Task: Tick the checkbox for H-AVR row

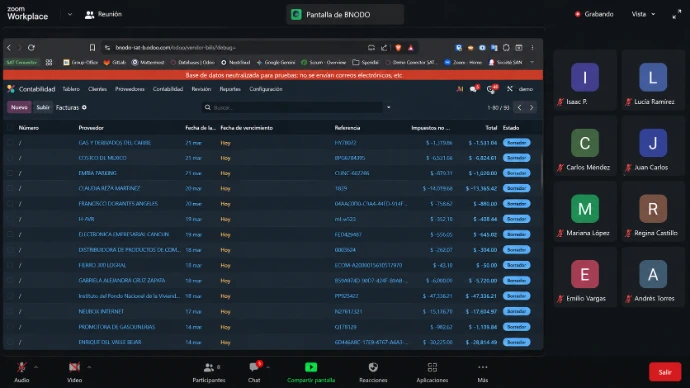Action: click(x=10, y=219)
